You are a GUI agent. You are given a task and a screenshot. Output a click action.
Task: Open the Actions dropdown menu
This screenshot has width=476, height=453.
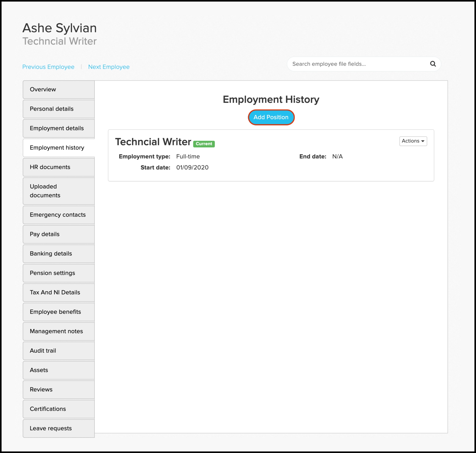click(414, 141)
